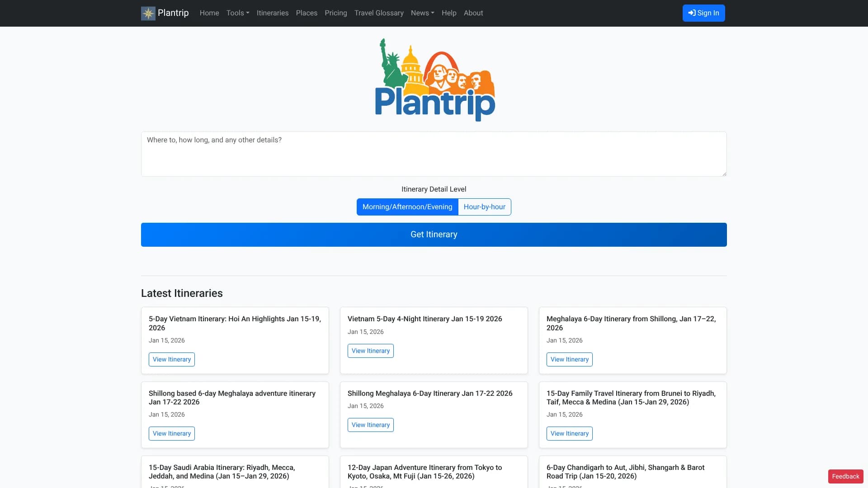Viewport: 868px width, 488px height.
Task: Visit the About page
Action: point(473,13)
